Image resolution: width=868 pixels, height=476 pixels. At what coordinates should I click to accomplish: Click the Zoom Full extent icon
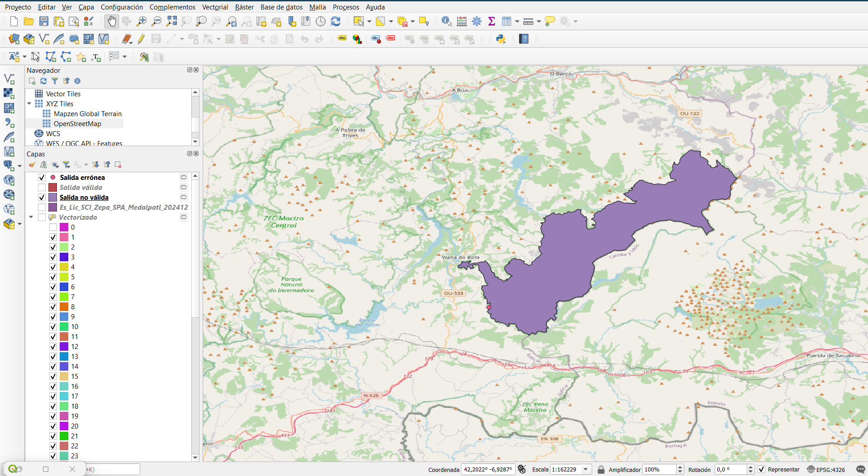(171, 21)
